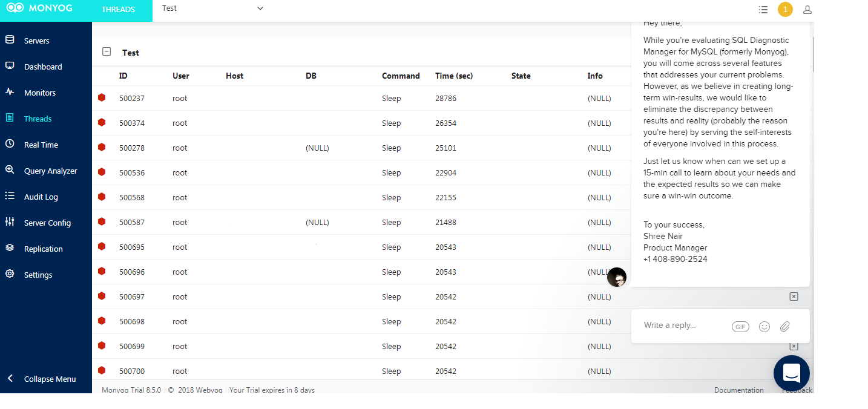Click the Settings gear icon
Screen dimensions: 868x409
[x=10, y=274]
